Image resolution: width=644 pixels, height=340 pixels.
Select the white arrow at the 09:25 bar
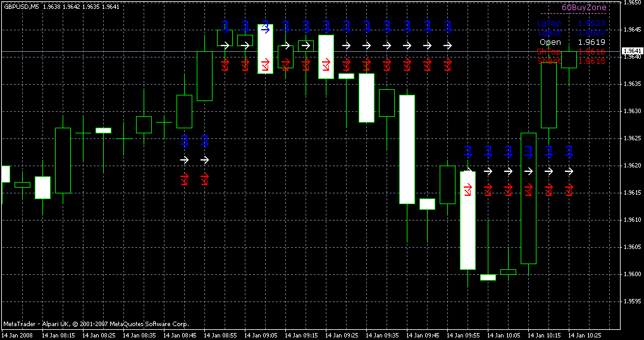pos(346,46)
